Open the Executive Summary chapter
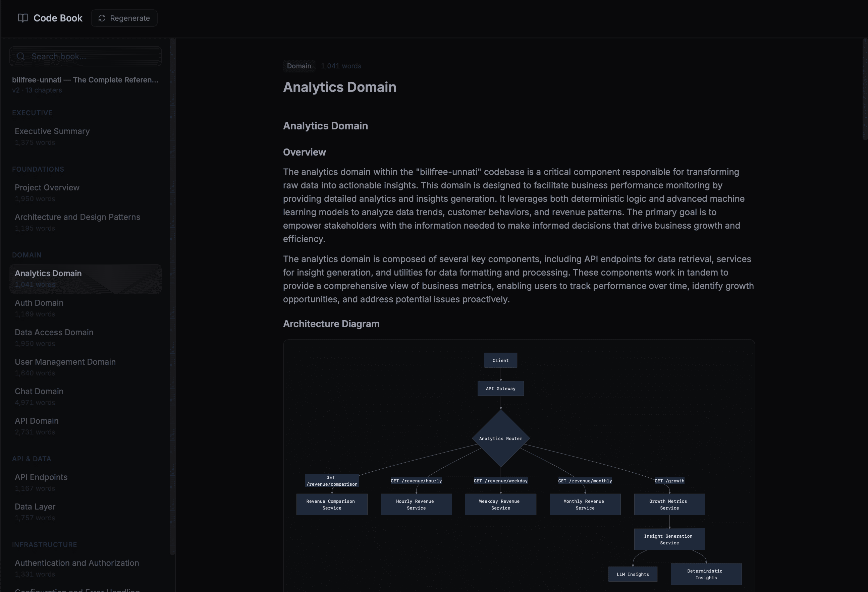 pos(52,131)
